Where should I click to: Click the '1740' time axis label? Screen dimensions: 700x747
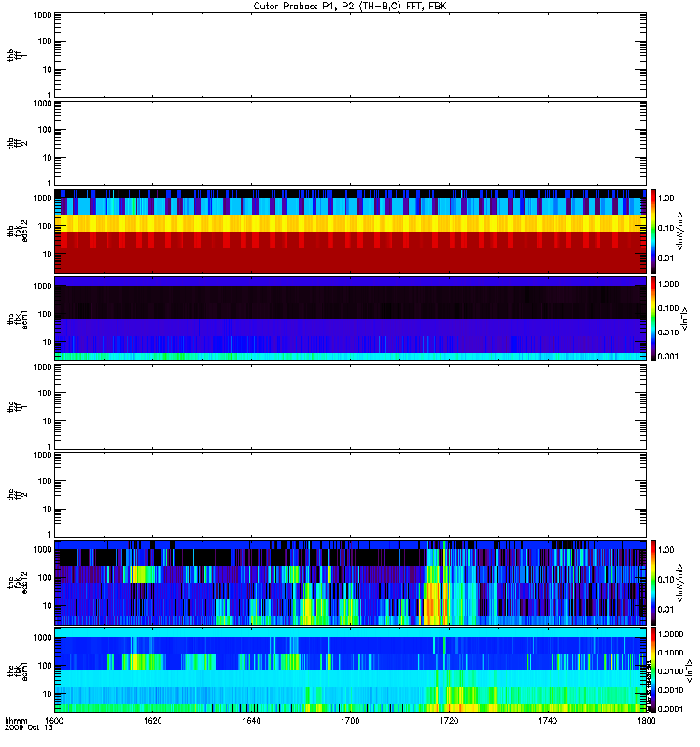[548, 720]
